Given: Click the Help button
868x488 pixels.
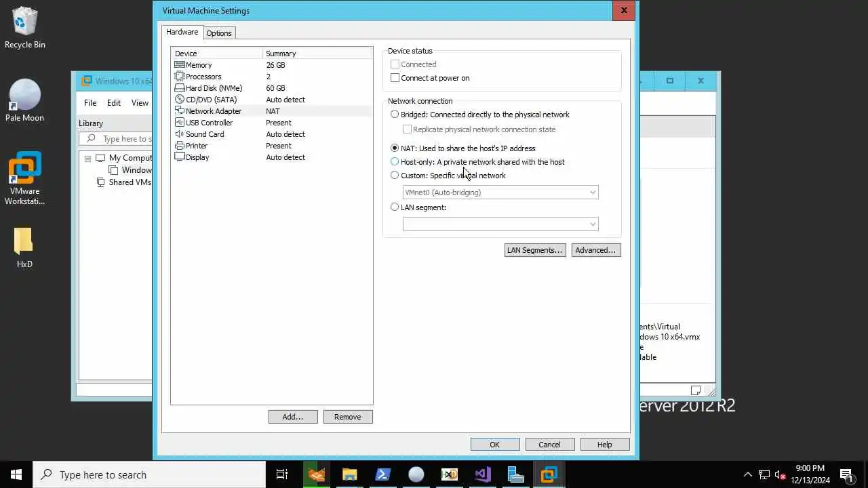Looking at the screenshot, I should pyautogui.click(x=605, y=445).
